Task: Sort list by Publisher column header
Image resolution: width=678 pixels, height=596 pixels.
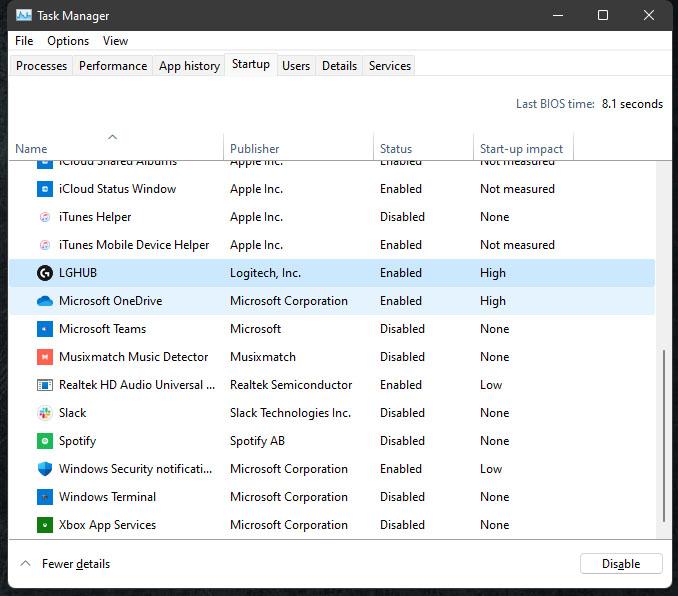Action: point(298,146)
